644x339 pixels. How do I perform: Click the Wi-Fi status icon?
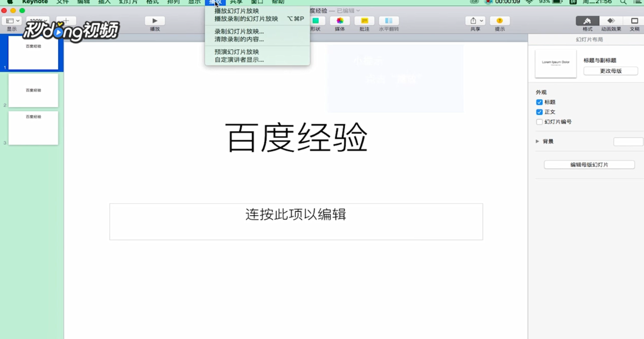[x=529, y=2]
